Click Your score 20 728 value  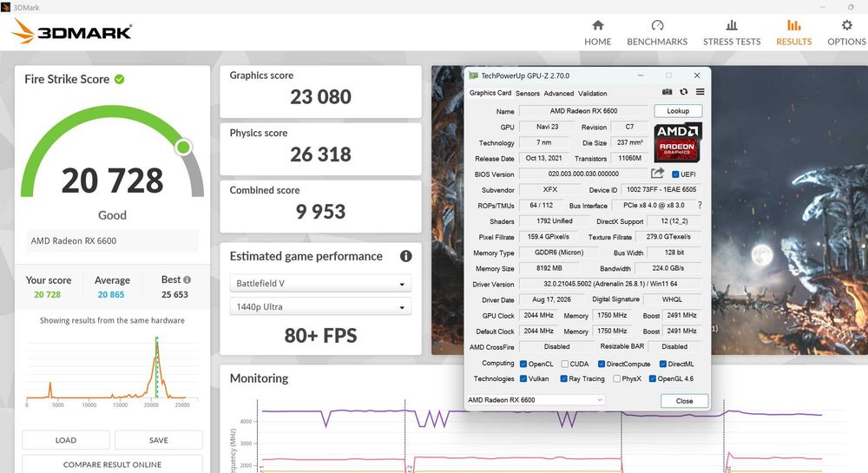point(47,295)
